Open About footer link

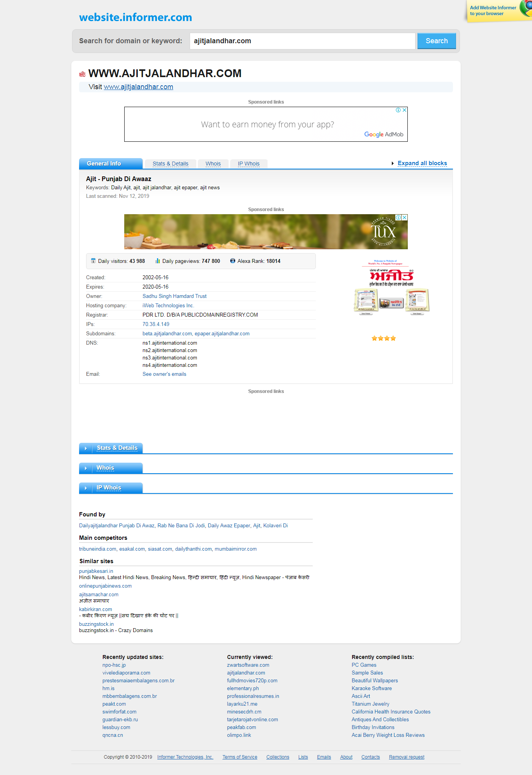(346, 757)
